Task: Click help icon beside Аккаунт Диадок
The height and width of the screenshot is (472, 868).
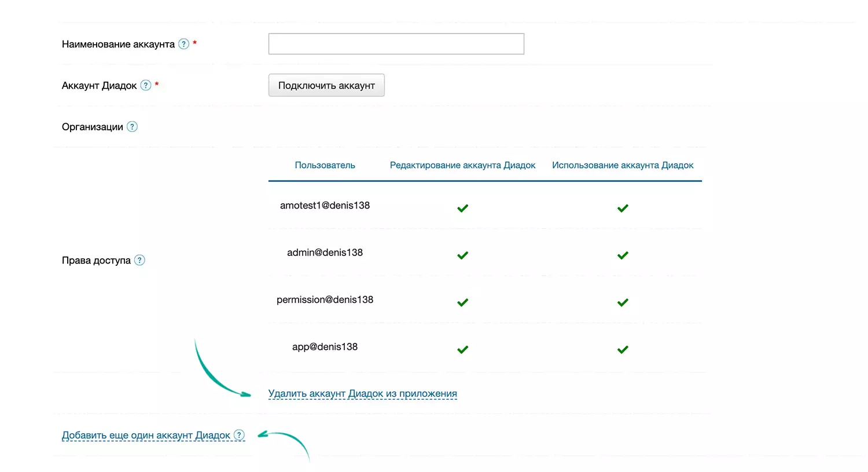Action: 146,85
